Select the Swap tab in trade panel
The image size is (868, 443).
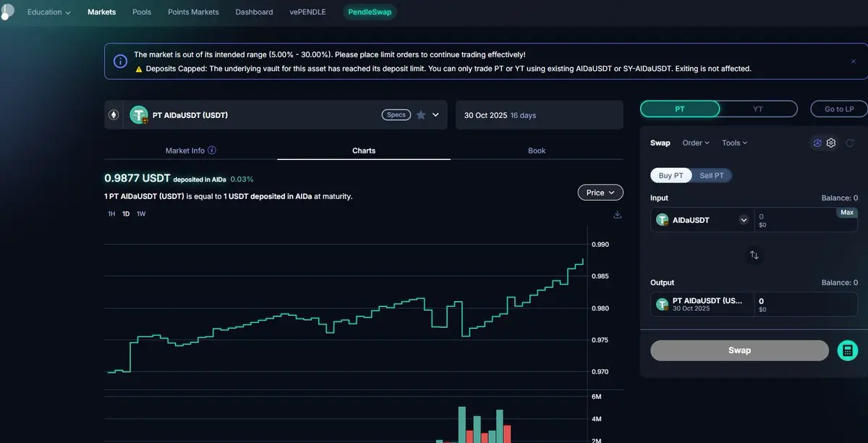click(x=660, y=143)
